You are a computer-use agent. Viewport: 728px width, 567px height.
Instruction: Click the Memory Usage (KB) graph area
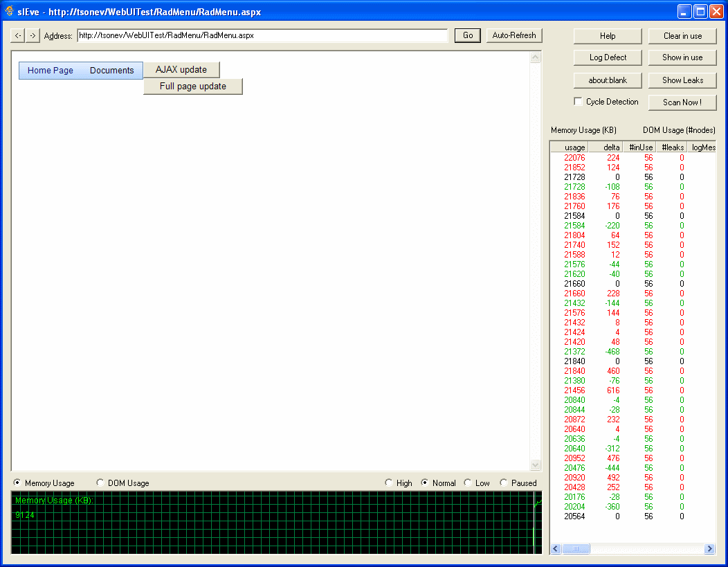pos(276,523)
